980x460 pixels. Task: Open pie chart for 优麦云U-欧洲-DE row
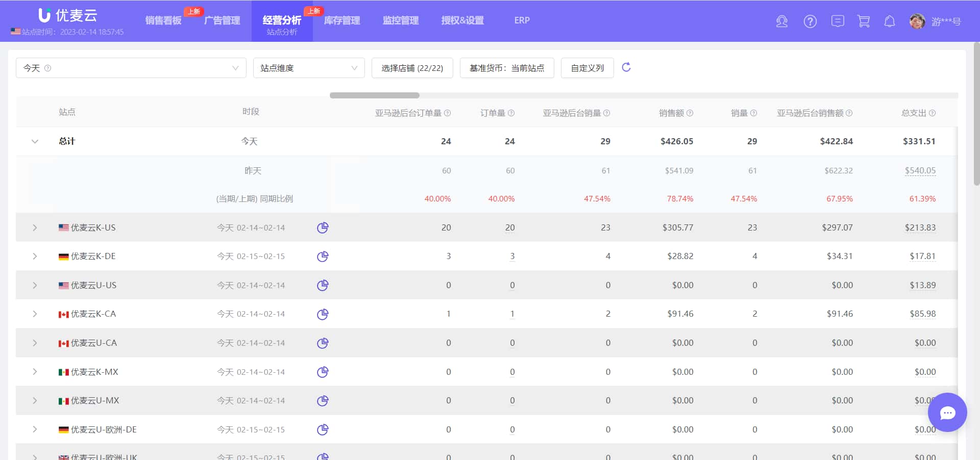point(323,429)
